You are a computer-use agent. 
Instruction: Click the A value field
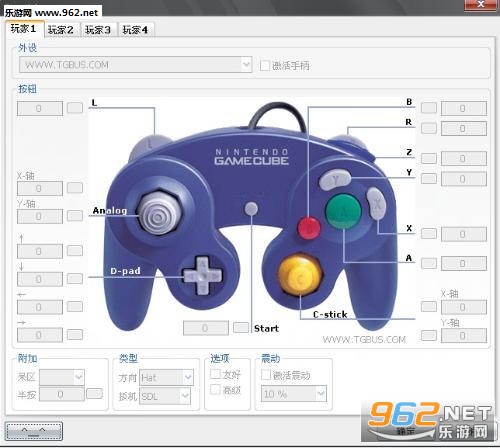tap(464, 264)
